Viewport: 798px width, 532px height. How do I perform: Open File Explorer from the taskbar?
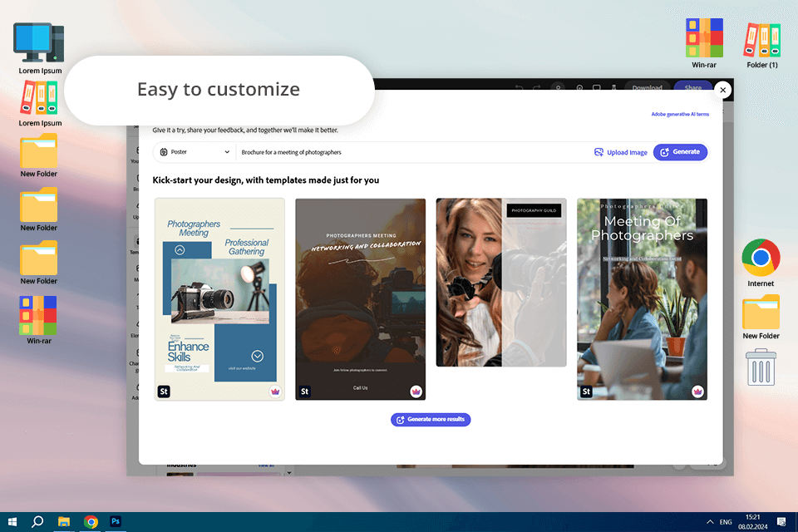tap(64, 522)
